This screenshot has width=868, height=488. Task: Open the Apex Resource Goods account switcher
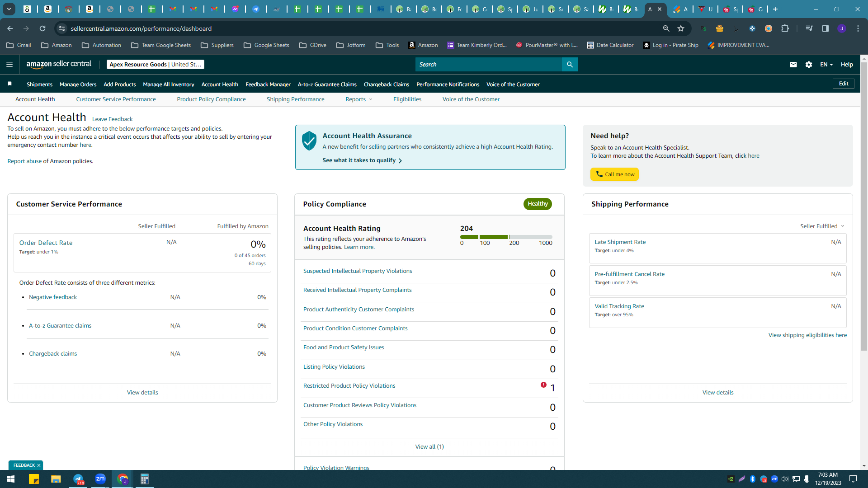156,65
